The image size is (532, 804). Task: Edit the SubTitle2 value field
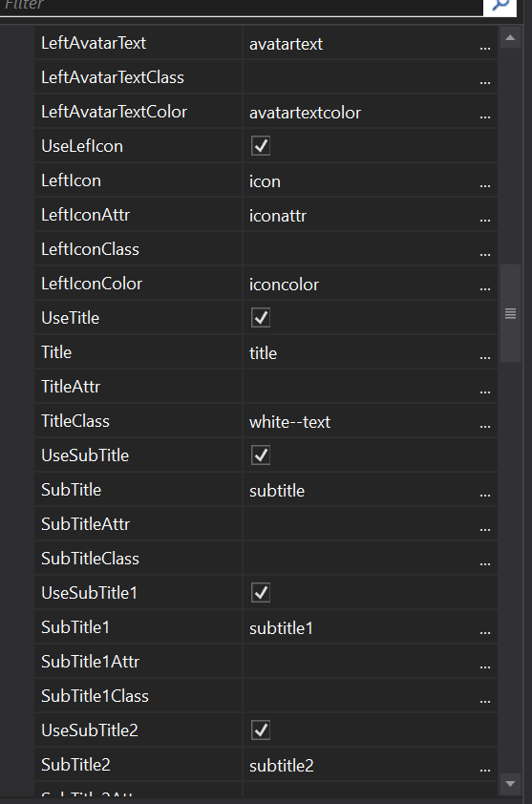pyautogui.click(x=358, y=765)
